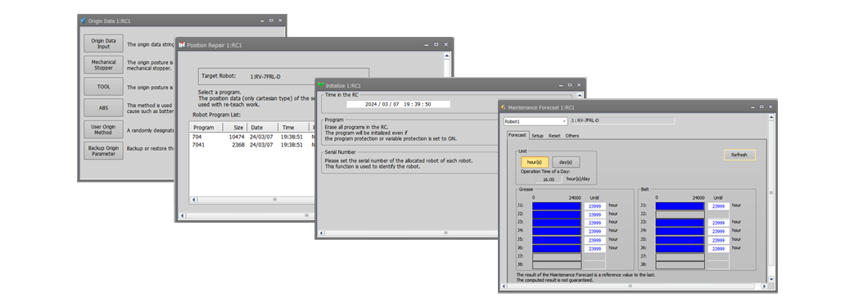Click the Belt J1 progress bar
868x303 pixels.
click(x=680, y=206)
